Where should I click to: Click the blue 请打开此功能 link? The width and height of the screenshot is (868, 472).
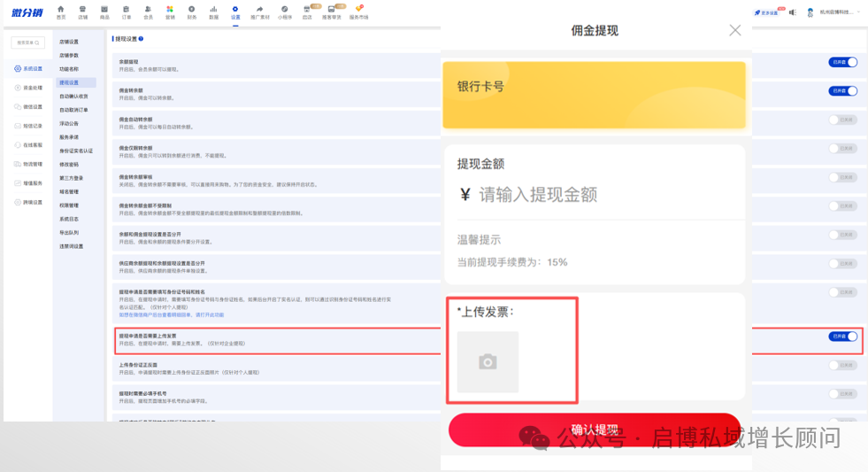[207, 314]
